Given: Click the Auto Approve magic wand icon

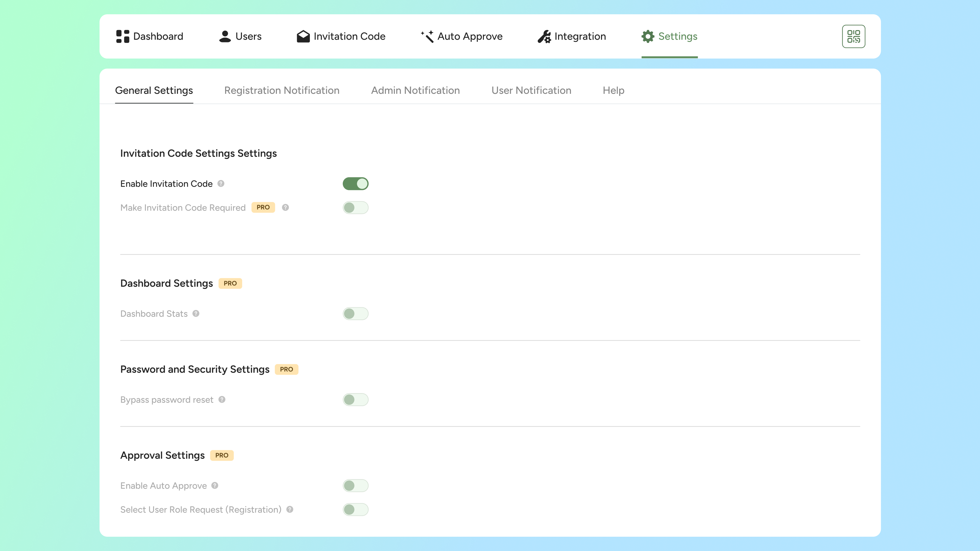Looking at the screenshot, I should 427,36.
